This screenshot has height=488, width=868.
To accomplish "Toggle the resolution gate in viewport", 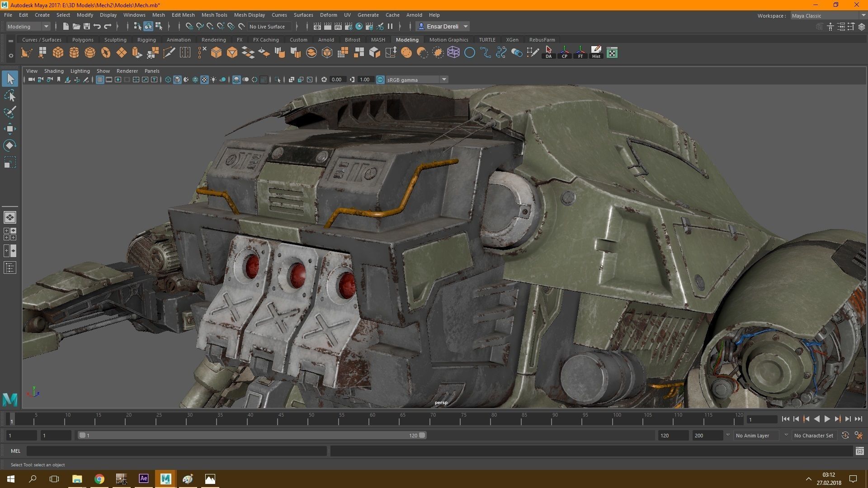I will tap(118, 80).
